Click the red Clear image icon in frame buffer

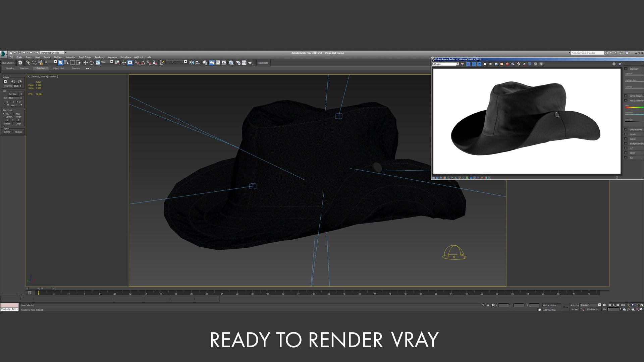click(x=507, y=64)
